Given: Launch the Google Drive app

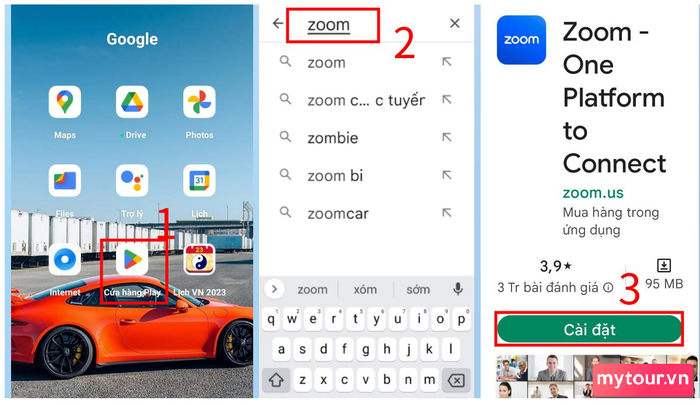Looking at the screenshot, I should pos(132,102).
